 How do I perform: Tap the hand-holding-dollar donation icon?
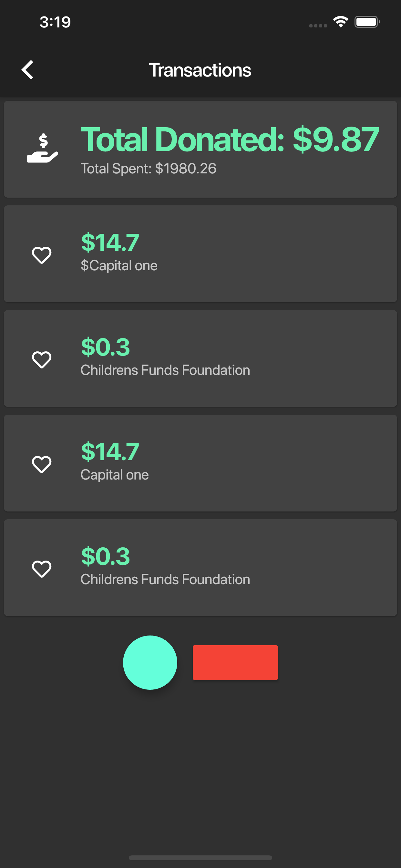point(43,149)
